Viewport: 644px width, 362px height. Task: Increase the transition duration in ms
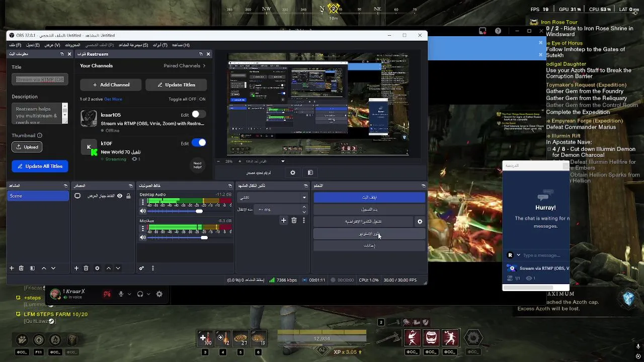click(x=304, y=207)
